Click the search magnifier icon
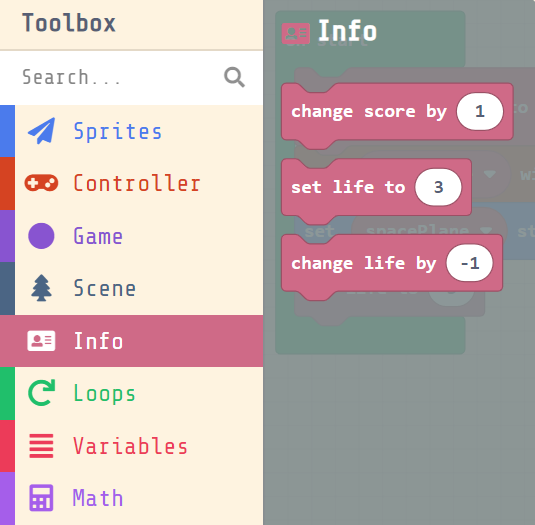Image resolution: width=535 pixels, height=525 pixels. 234,77
